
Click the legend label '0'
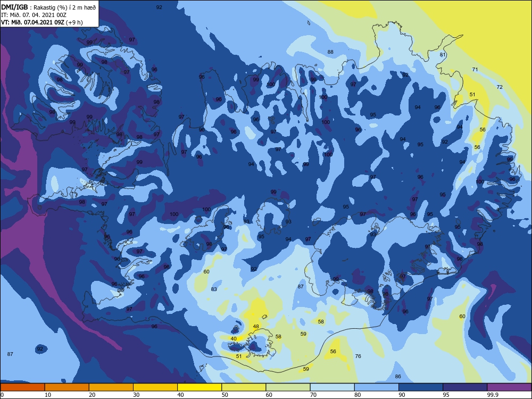click(x=2, y=395)
